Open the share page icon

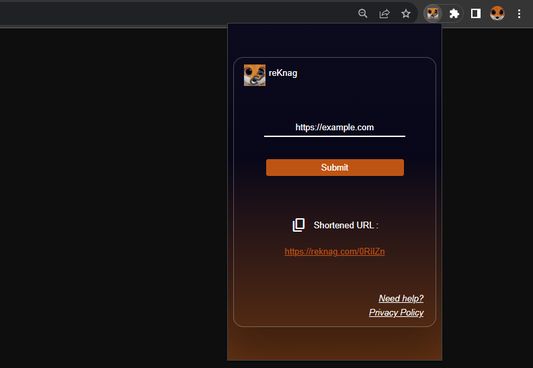tap(384, 14)
